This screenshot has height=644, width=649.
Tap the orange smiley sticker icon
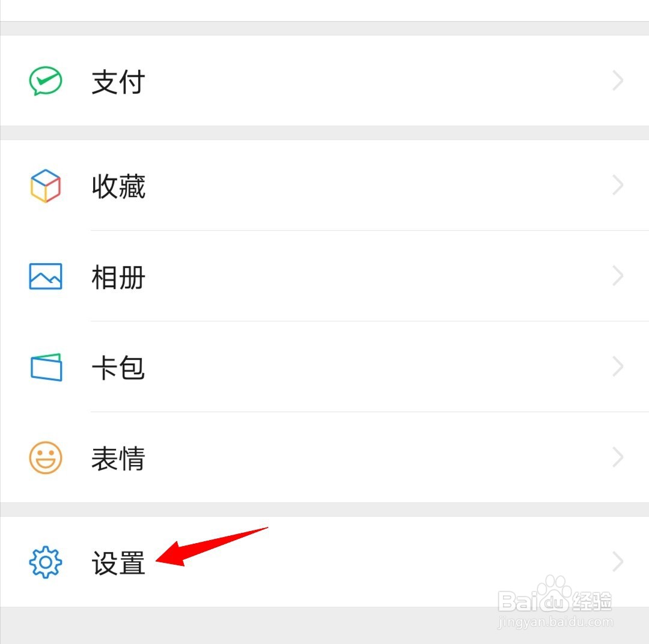click(46, 458)
